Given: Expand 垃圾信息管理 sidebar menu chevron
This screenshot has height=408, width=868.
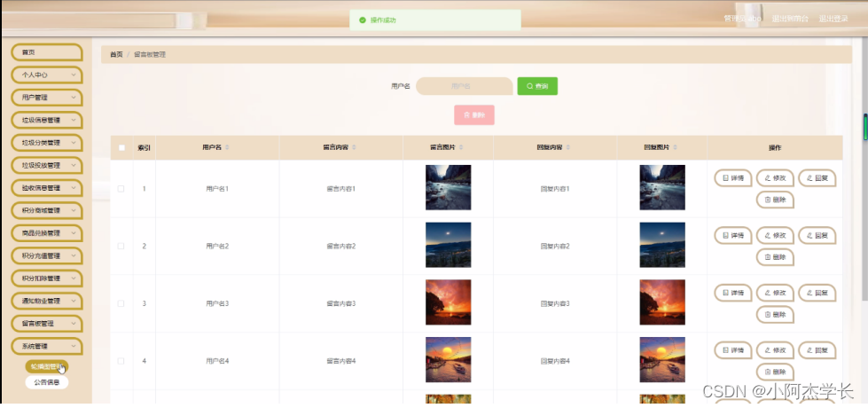Looking at the screenshot, I should 74,120.
